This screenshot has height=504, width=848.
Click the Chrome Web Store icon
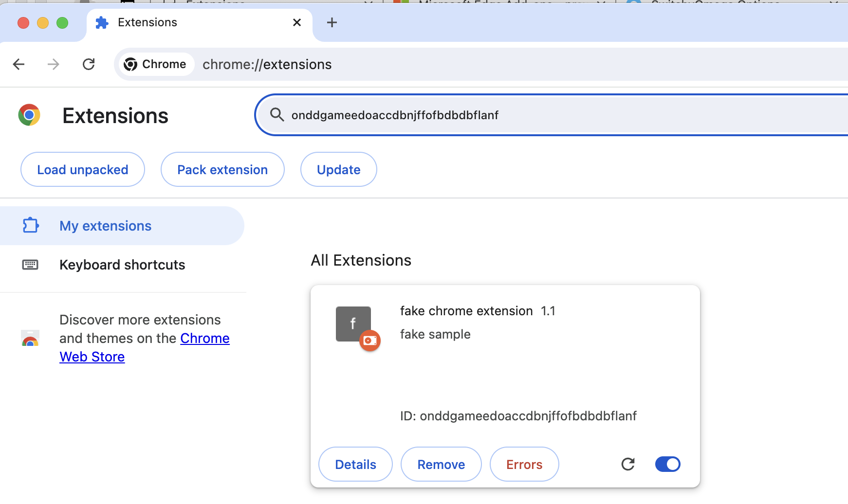pos(30,338)
